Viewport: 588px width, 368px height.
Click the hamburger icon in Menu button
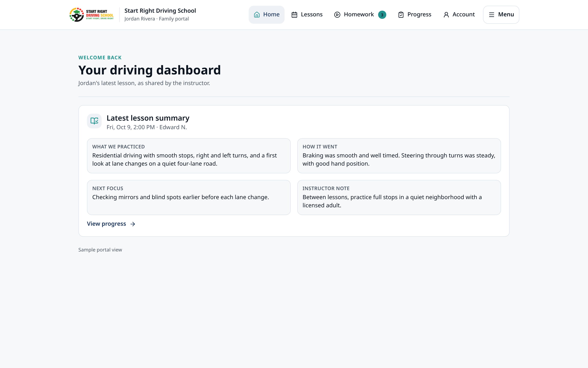(492, 15)
